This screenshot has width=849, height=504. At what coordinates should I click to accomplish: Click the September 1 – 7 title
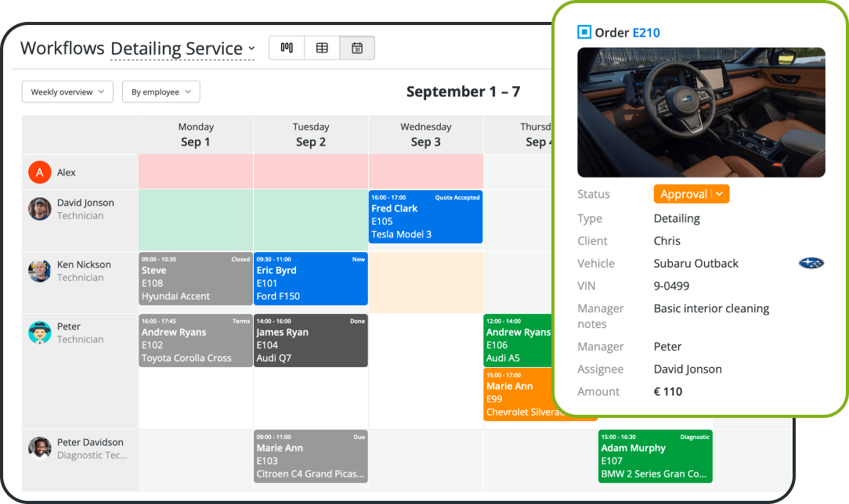463,92
